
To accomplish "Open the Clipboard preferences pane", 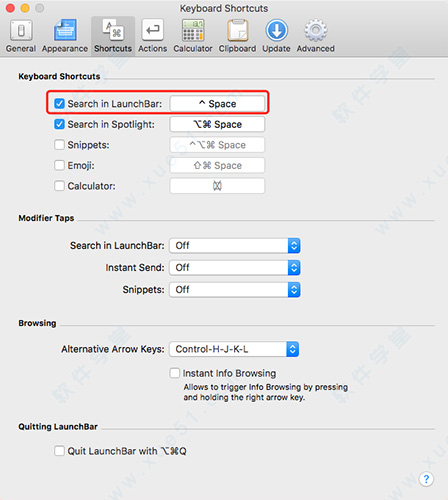I will [237, 36].
